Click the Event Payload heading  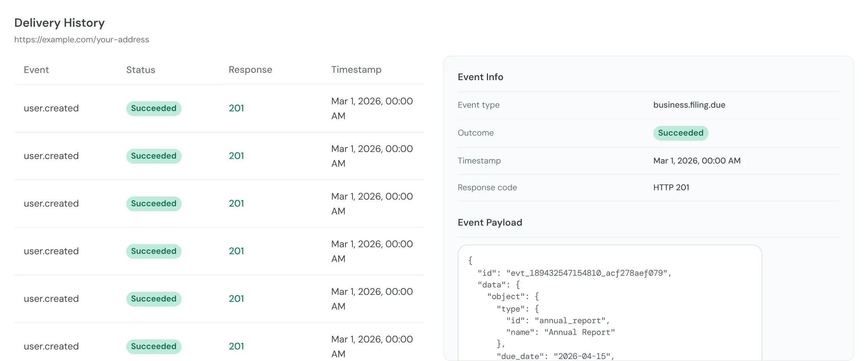pos(490,223)
